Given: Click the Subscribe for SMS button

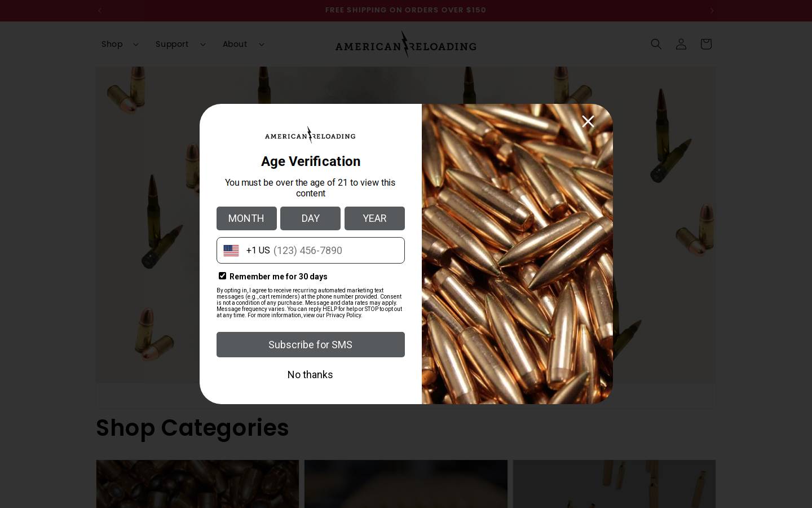Looking at the screenshot, I should (x=310, y=344).
